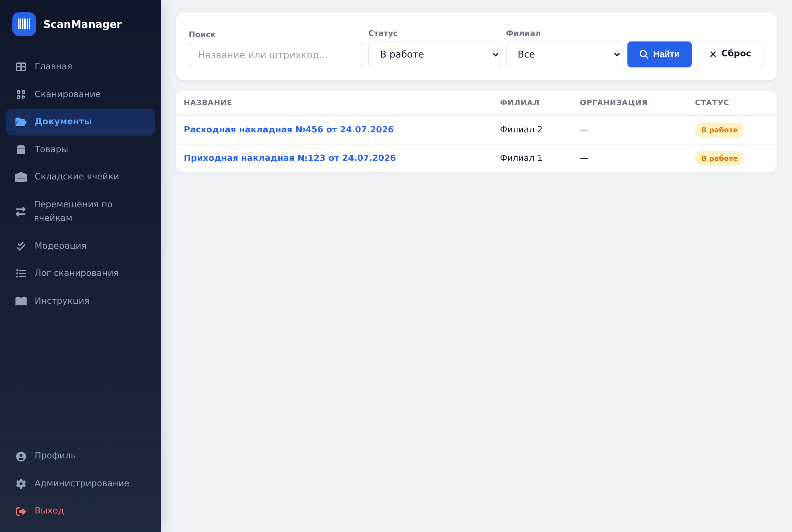792x532 pixels.
Task: Click the ScanManager barcode logo icon
Action: point(24,24)
